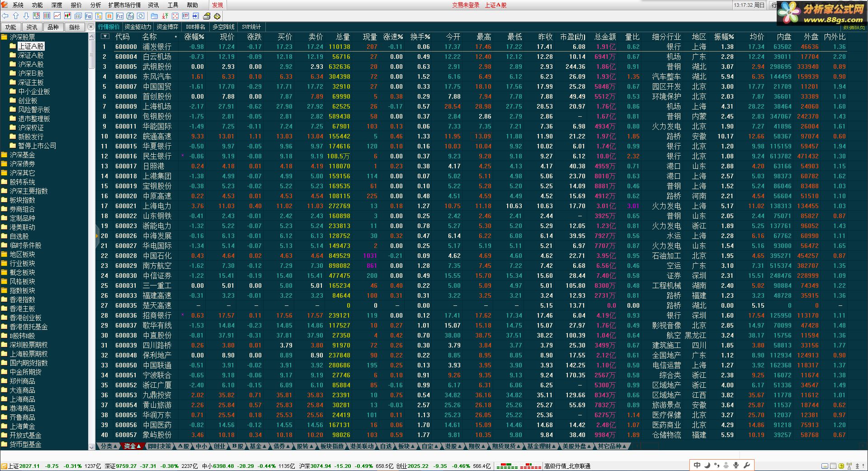The width and height of the screenshot is (868, 471).
Task: Expand the 基金 bottom tab menu
Action: pos(258,446)
